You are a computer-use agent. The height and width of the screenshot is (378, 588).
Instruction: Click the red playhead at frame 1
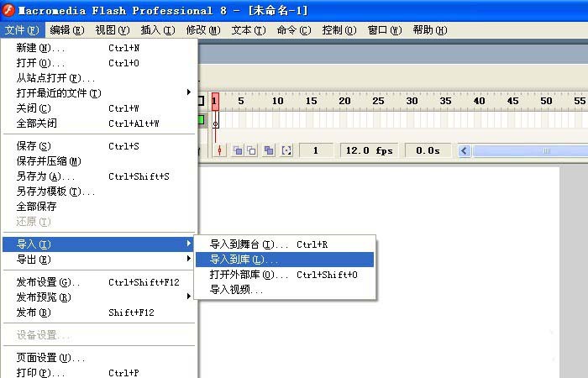click(x=215, y=102)
